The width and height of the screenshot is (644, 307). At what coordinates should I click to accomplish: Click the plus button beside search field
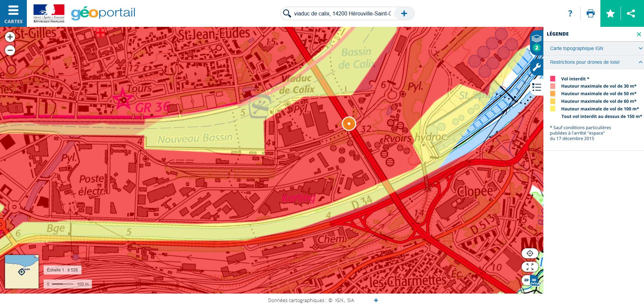click(404, 13)
